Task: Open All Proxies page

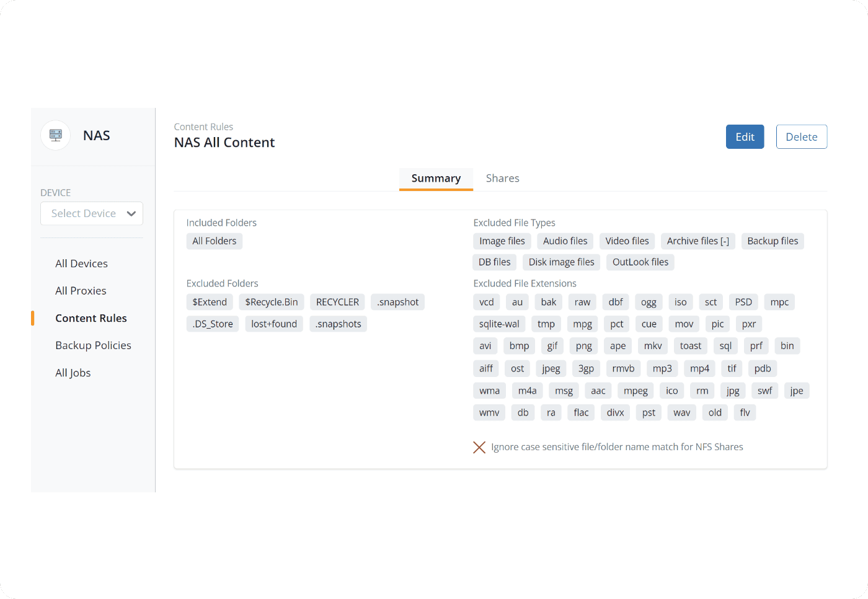Action: [81, 291]
